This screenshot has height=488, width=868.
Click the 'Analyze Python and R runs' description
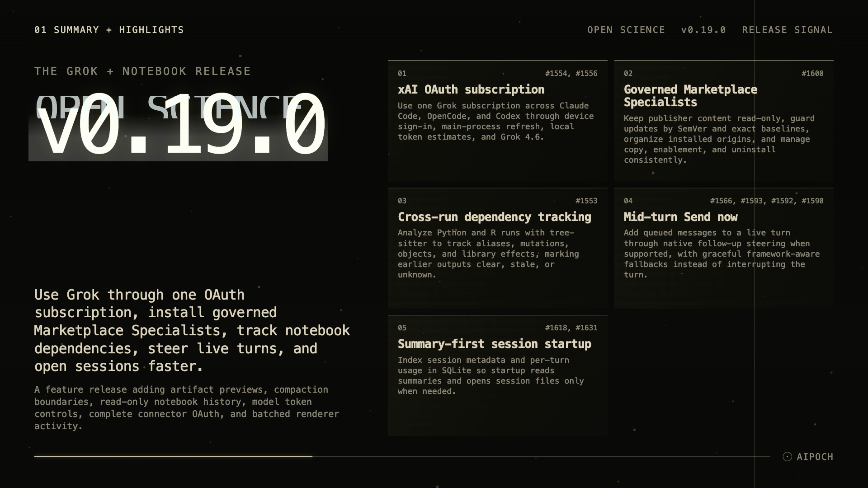point(488,254)
